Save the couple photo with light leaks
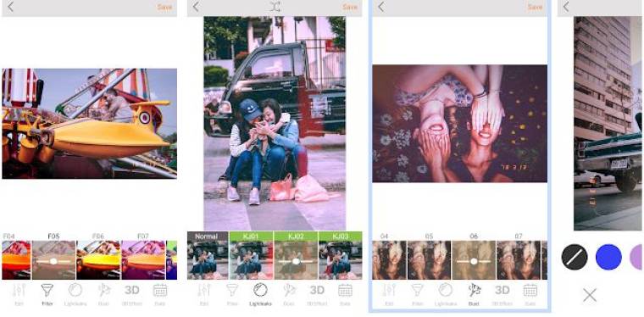Image resolution: width=644 pixels, height=317 pixels. pos(350,7)
